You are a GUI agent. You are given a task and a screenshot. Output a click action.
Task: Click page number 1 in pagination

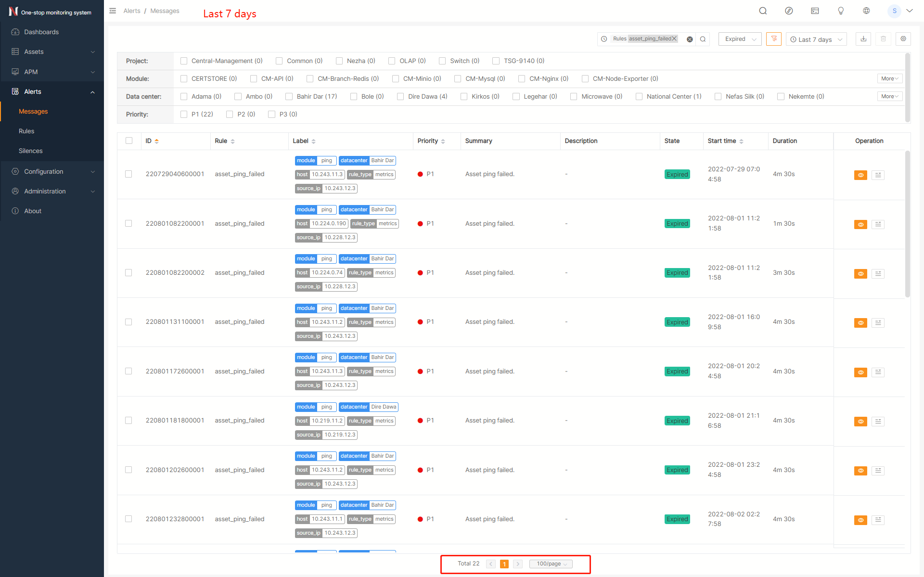tap(504, 564)
